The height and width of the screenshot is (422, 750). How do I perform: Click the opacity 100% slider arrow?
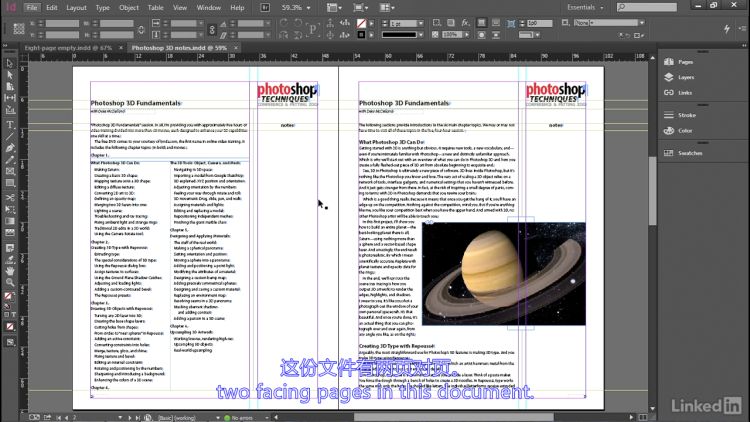point(467,34)
